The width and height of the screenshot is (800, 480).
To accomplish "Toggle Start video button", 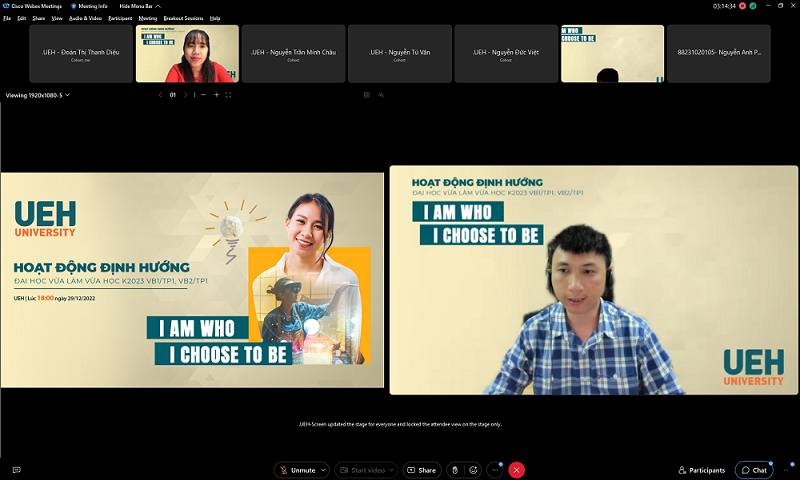I will 362,470.
